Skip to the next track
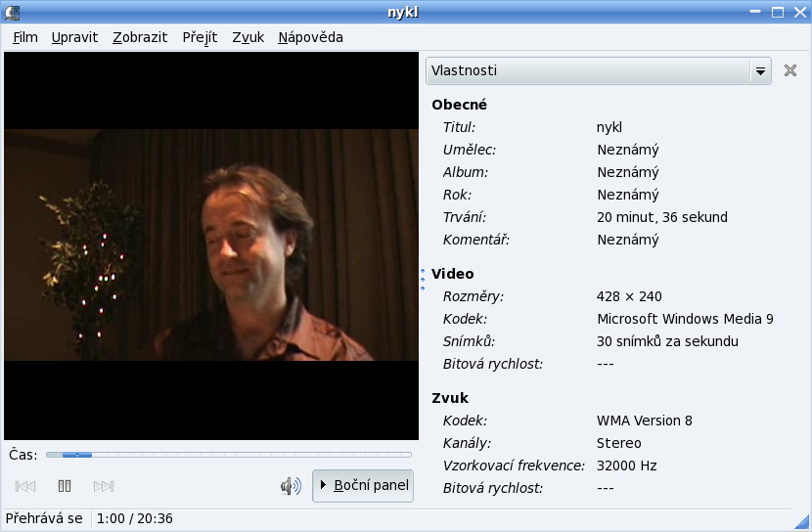Screen dimensions: 812x532 [x=104, y=486]
